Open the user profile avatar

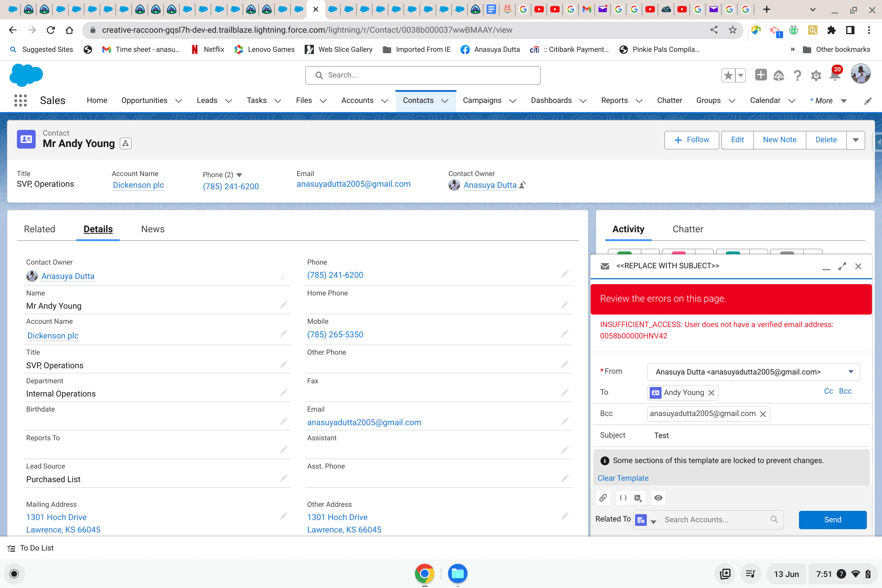click(x=861, y=74)
